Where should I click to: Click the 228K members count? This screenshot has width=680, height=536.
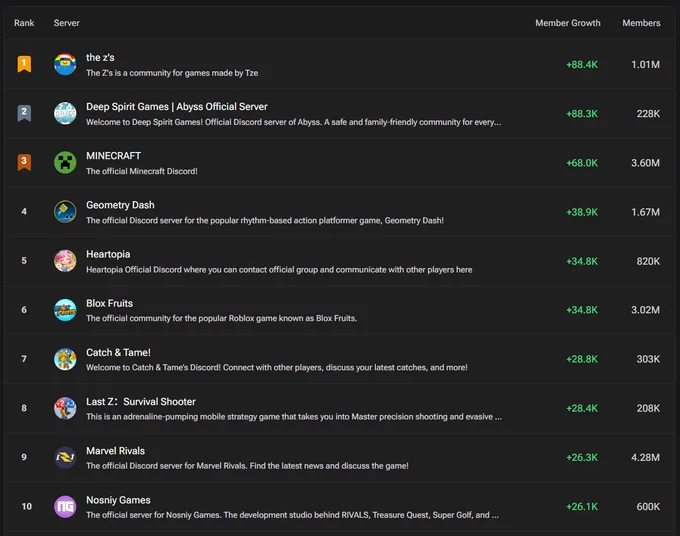(648, 114)
